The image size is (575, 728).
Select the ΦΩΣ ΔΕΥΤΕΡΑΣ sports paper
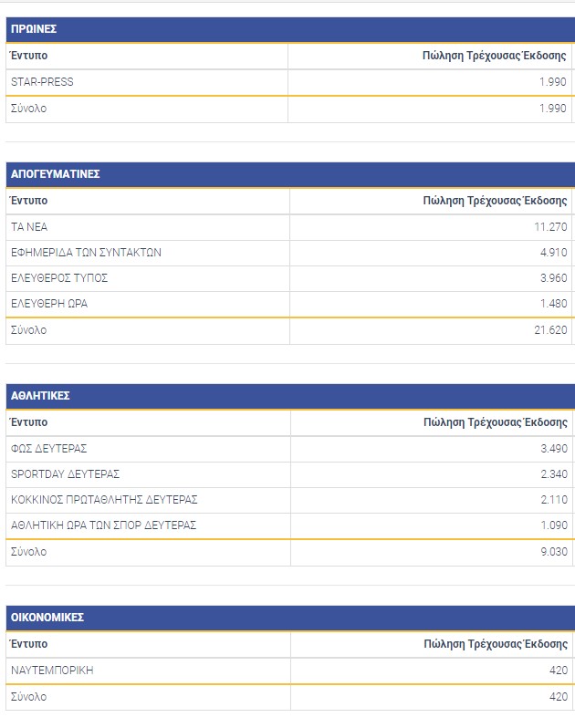coord(48,448)
